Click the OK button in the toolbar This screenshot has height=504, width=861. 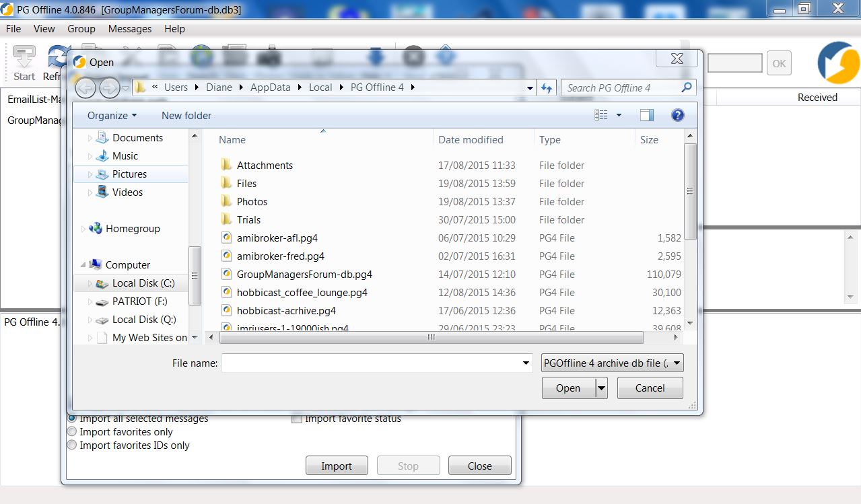pyautogui.click(x=779, y=63)
